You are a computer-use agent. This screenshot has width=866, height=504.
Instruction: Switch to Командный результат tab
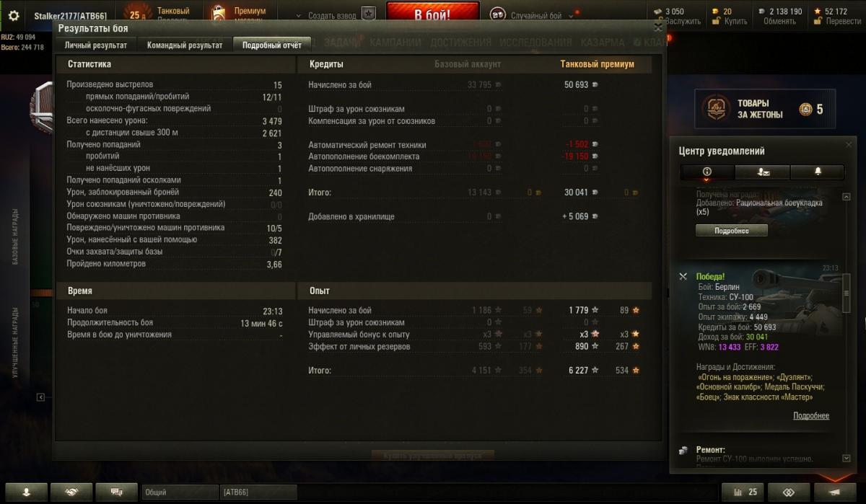point(185,45)
